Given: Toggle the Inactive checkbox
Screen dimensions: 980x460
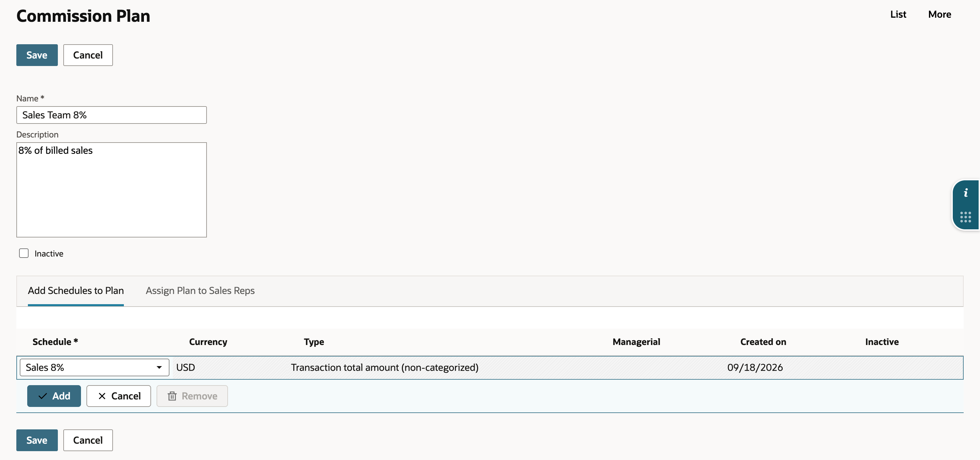Looking at the screenshot, I should pyautogui.click(x=24, y=253).
